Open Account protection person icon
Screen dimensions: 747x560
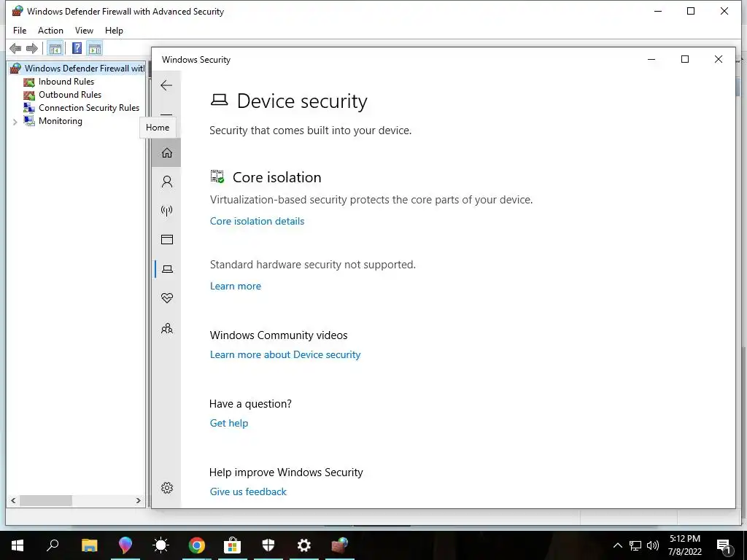tap(167, 182)
